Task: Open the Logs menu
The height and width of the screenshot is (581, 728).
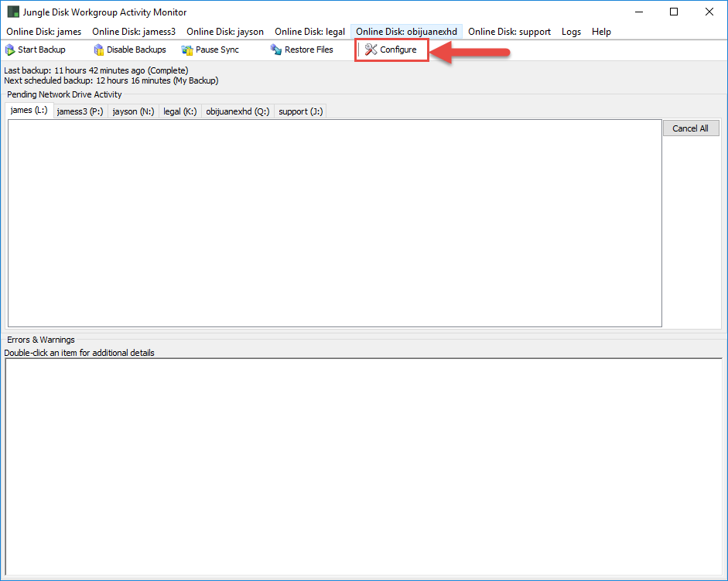Action: point(571,32)
